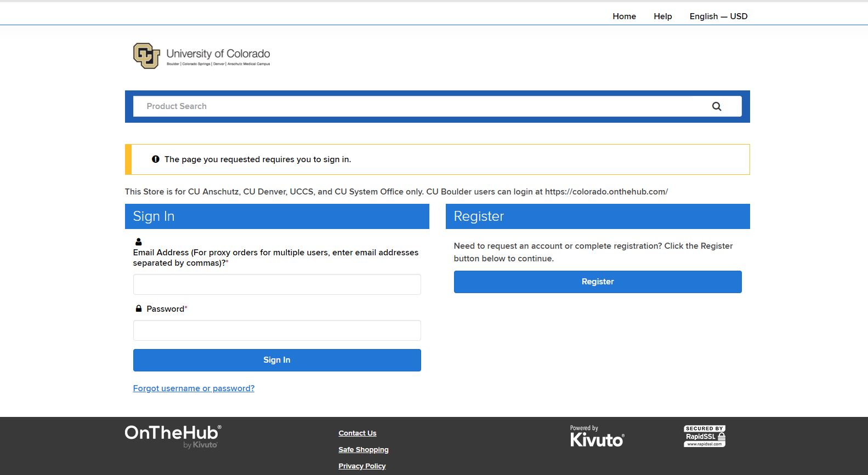The image size is (868, 475).
Task: Open the Safe Shopping footer link
Action: (363, 450)
